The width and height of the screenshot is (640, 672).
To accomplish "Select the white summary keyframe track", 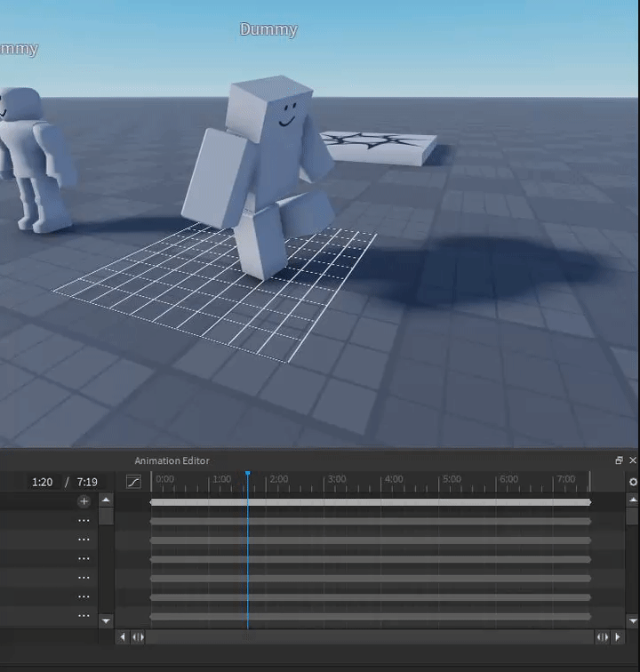I will [371, 502].
